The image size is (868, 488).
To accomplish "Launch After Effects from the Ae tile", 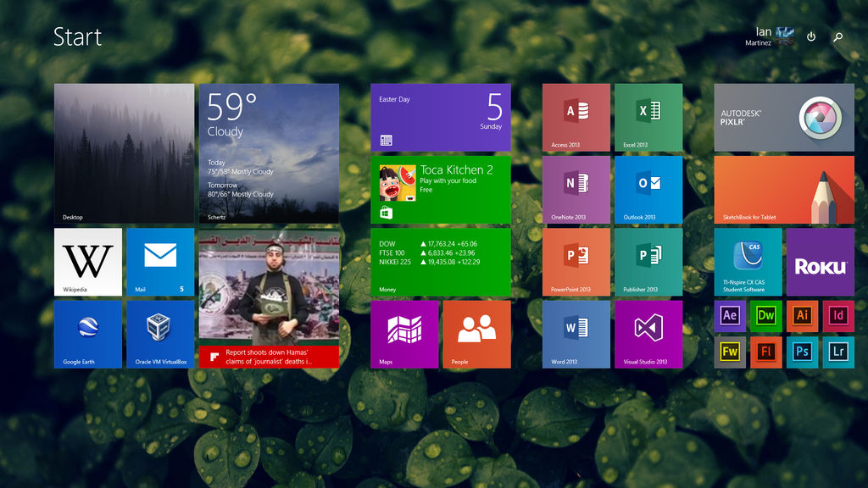I will 730,316.
